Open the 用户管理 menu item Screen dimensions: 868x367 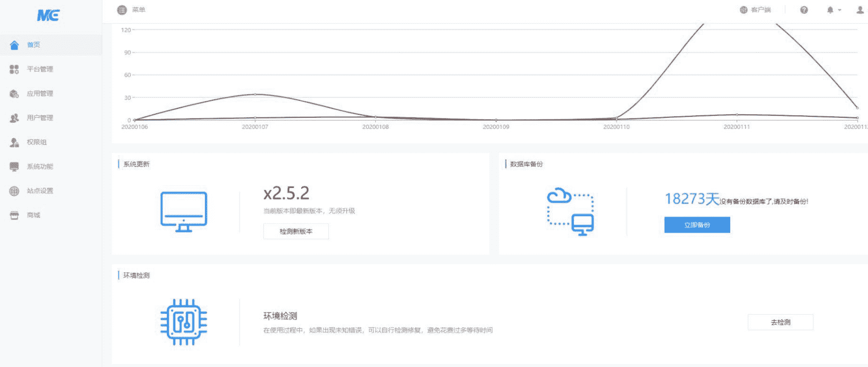(51, 118)
